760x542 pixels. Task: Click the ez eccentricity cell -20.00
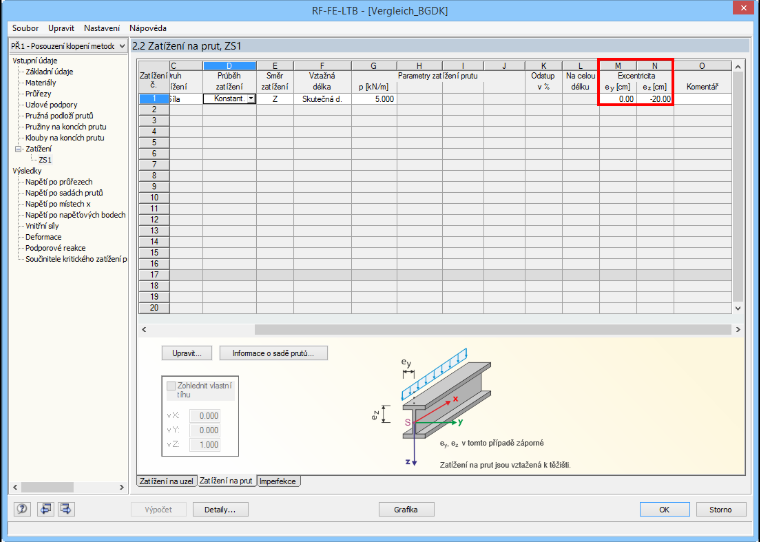[x=654, y=99]
